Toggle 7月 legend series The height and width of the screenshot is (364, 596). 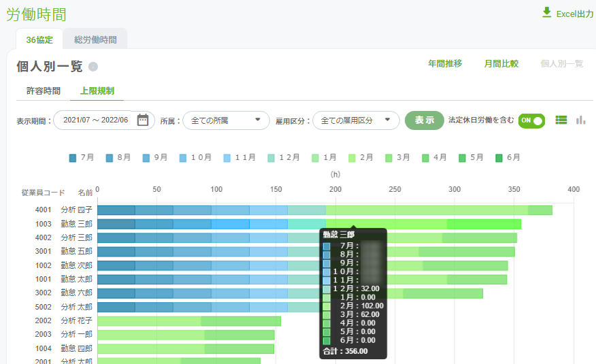pos(82,157)
